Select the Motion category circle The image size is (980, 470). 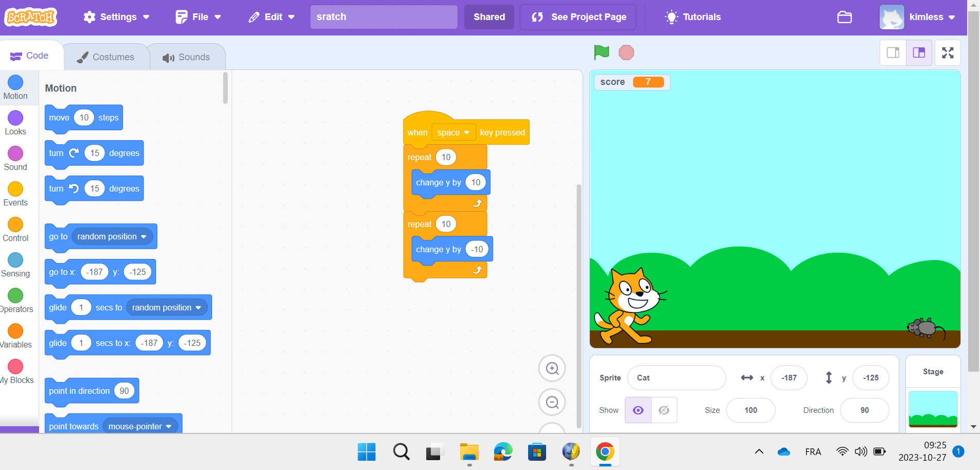click(15, 82)
